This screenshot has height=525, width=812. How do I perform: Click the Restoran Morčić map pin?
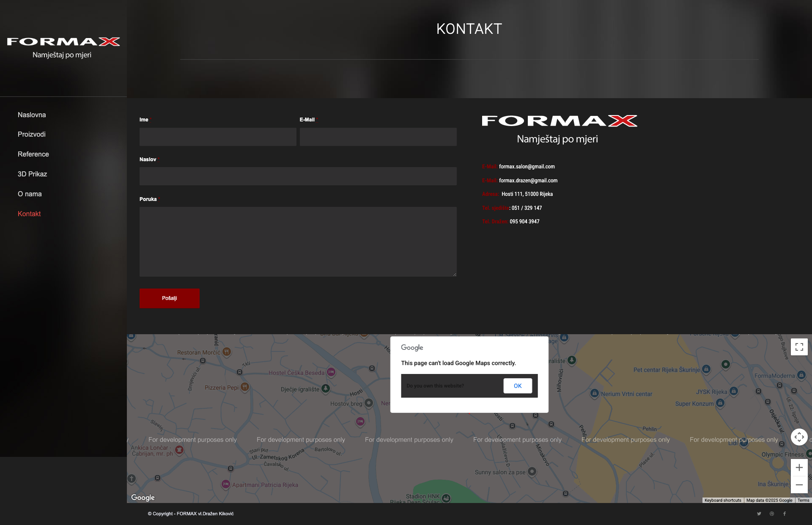[x=227, y=352]
